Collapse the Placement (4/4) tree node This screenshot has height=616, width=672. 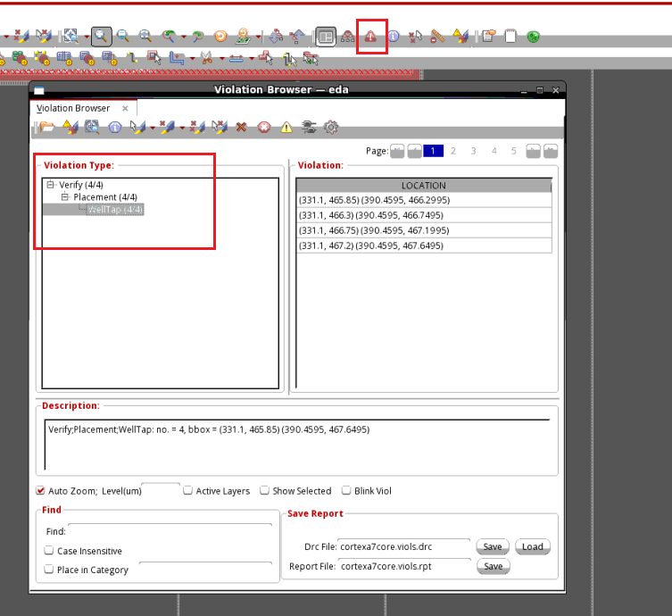[x=64, y=196]
